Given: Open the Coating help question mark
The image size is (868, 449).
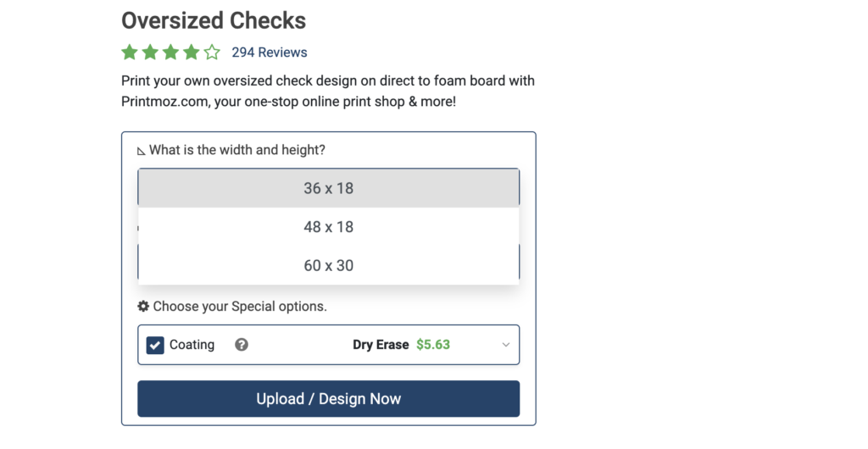Looking at the screenshot, I should 242,345.
